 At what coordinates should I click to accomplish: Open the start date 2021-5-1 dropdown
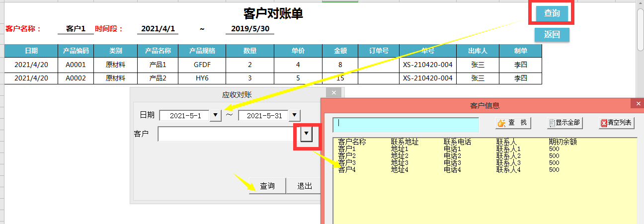[x=215, y=115]
